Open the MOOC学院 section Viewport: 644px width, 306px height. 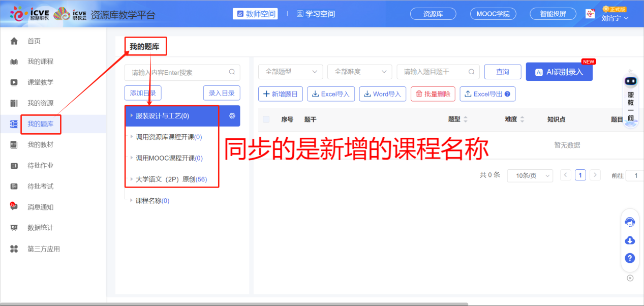pyautogui.click(x=493, y=14)
